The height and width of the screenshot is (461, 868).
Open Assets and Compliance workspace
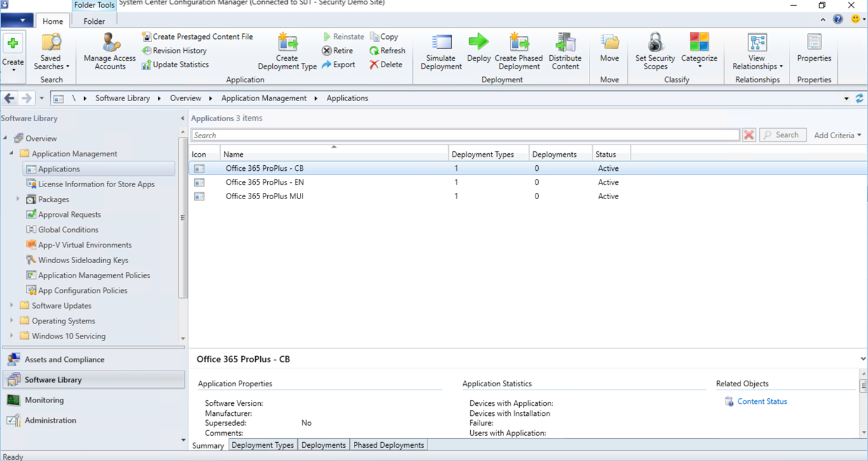(94, 359)
